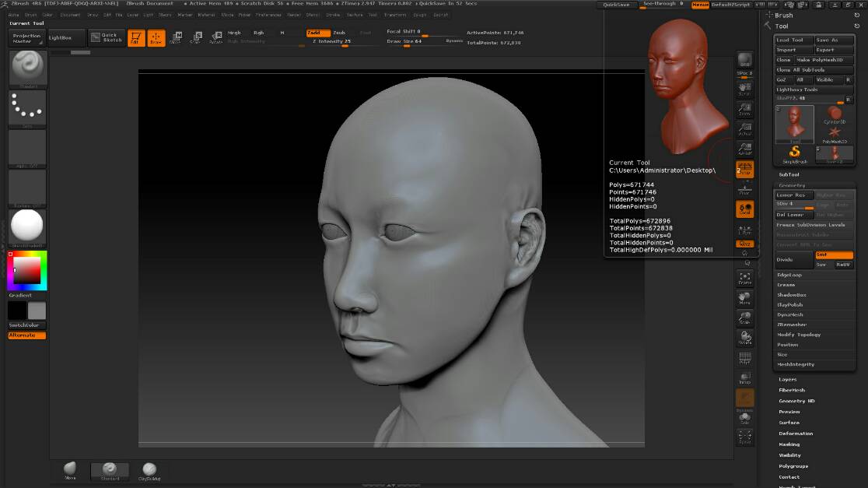Select the Draw mode icon
The width and height of the screenshot is (868, 488).
click(156, 38)
